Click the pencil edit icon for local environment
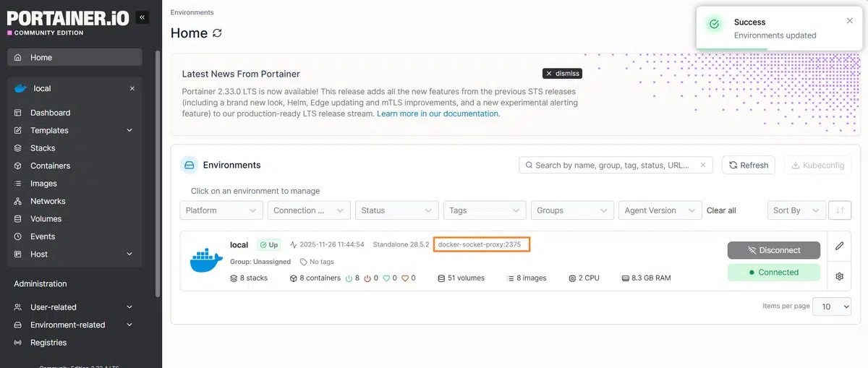 (x=839, y=246)
